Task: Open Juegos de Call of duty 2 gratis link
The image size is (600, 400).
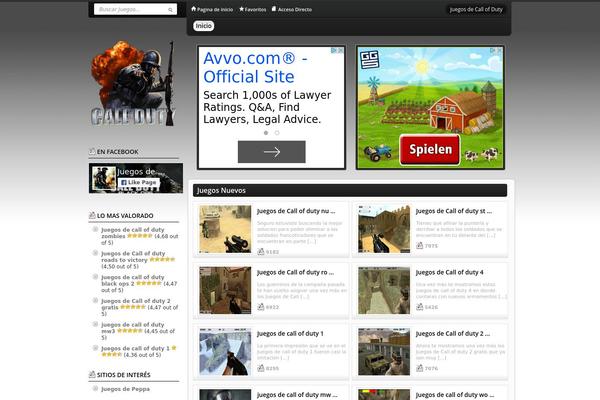Action: tap(136, 304)
